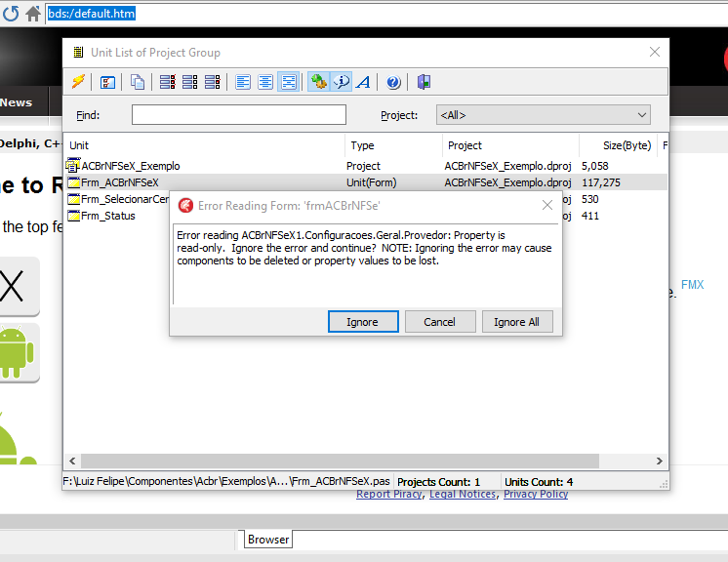The width and height of the screenshot is (728, 562).
Task: Close the Error Reading Form dialog
Action: [x=547, y=205]
